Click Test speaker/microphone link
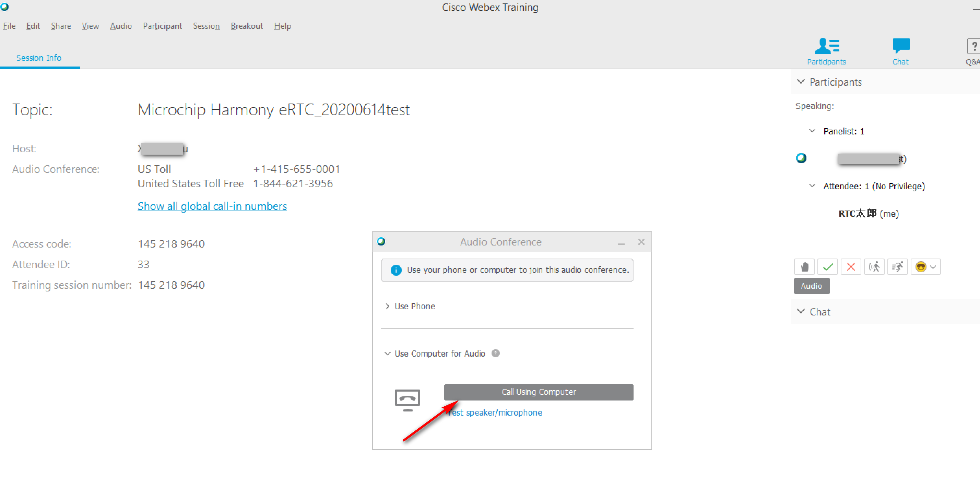 coord(495,412)
